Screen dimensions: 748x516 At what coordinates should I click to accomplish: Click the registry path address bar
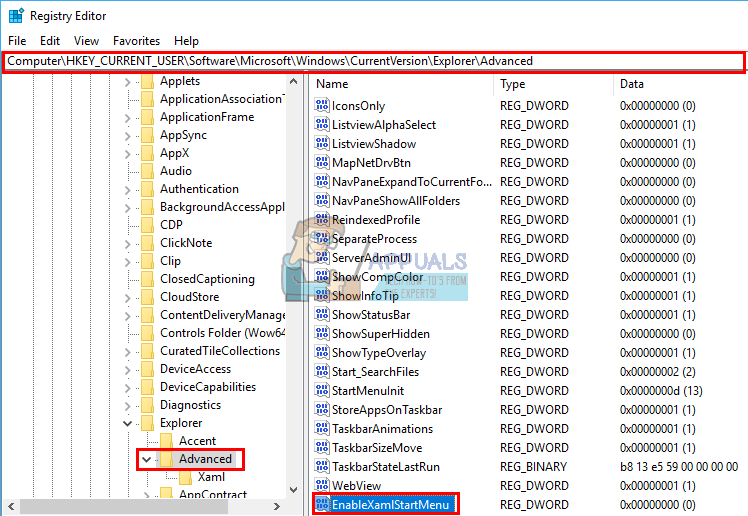tap(374, 62)
